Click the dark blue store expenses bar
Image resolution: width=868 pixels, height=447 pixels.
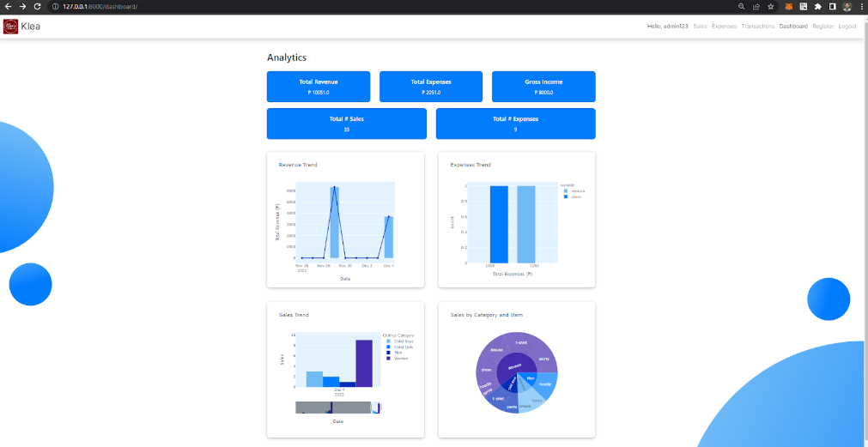pyautogui.click(x=499, y=225)
